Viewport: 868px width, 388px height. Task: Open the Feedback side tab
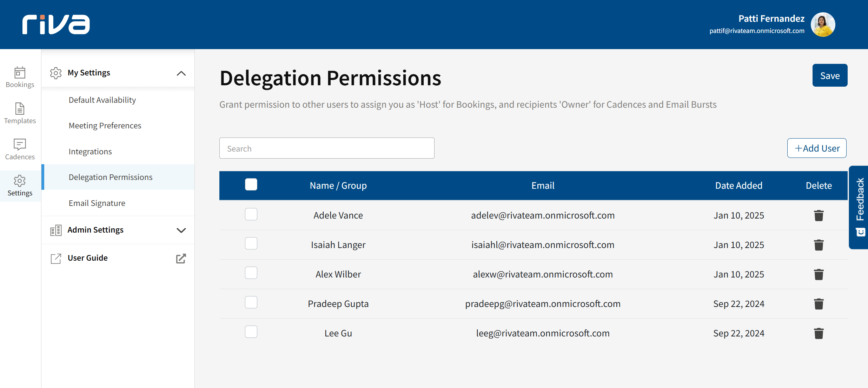coord(859,207)
